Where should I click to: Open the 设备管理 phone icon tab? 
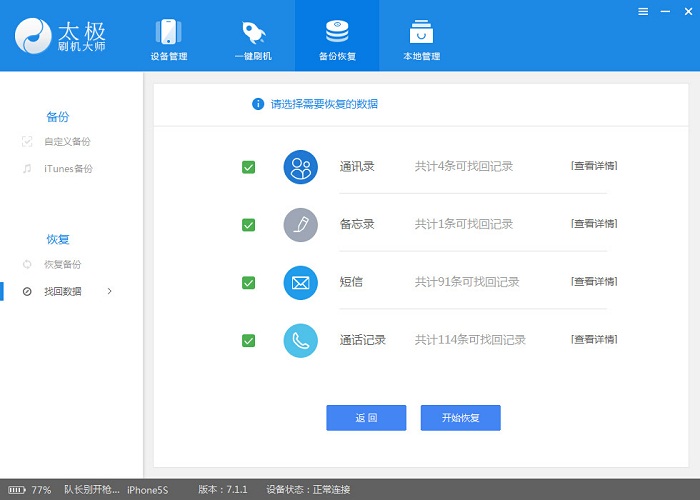coord(168,32)
